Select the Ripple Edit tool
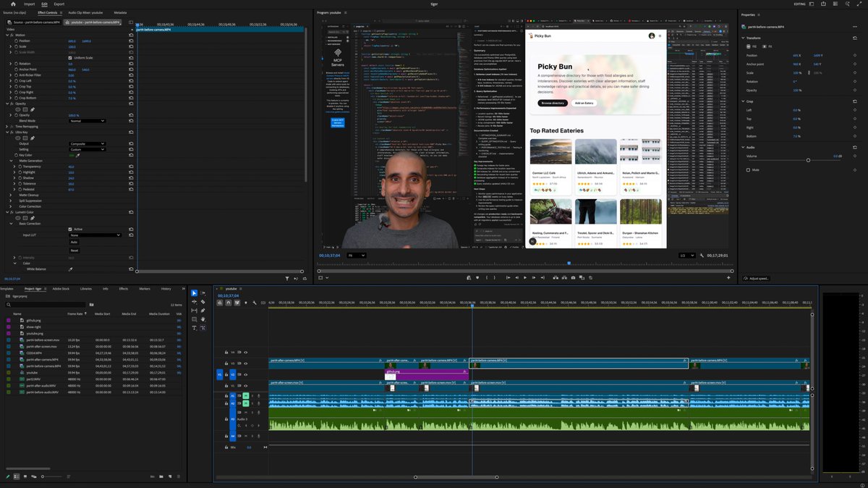Image resolution: width=868 pixels, height=488 pixels. click(194, 301)
